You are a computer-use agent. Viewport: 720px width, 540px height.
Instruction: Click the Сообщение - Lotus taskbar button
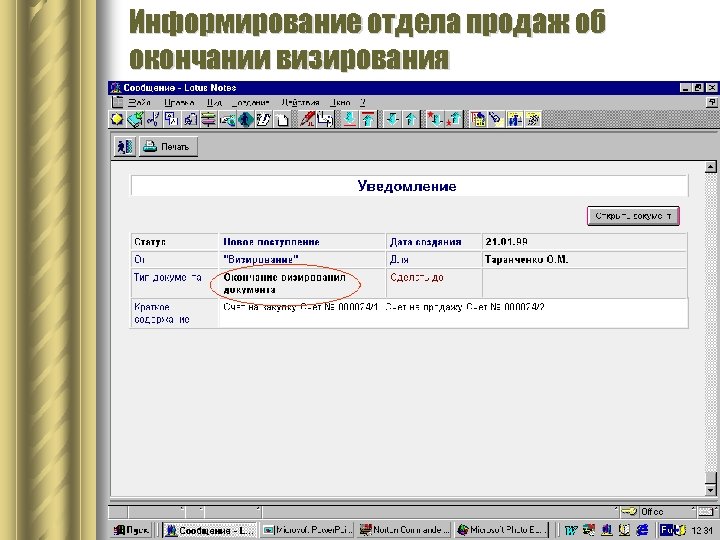tap(209, 530)
